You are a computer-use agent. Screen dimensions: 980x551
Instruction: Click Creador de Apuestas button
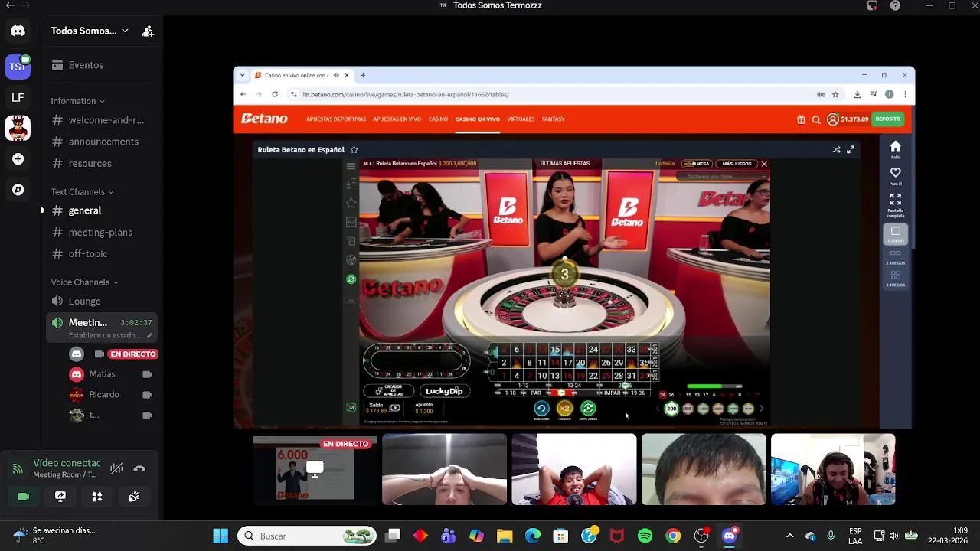click(x=389, y=391)
